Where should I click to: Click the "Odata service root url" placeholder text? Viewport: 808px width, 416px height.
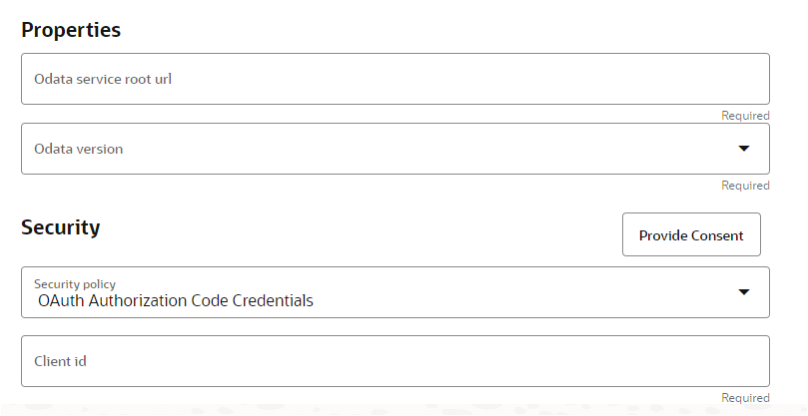pos(103,79)
